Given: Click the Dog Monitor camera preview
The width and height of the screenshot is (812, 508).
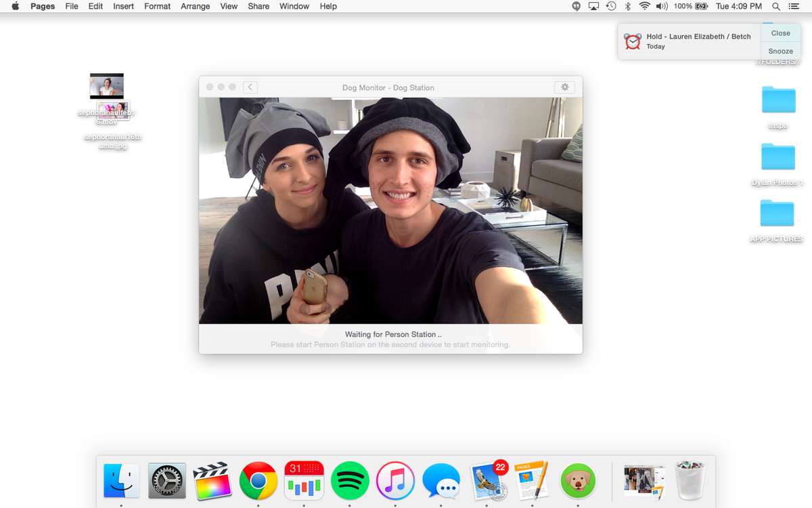Looking at the screenshot, I should pyautogui.click(x=390, y=211).
